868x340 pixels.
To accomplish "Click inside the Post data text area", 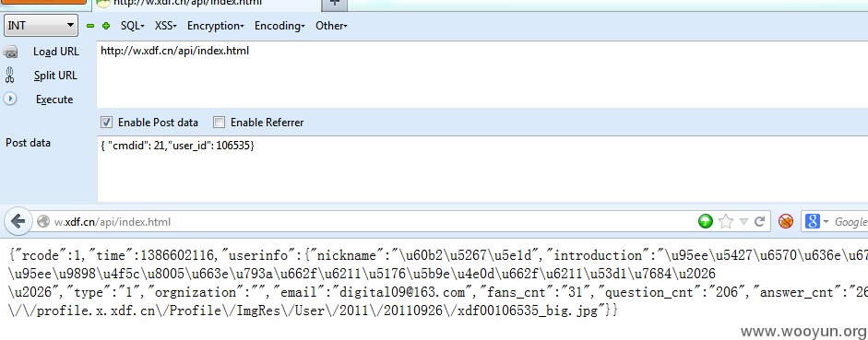I will click(x=482, y=170).
